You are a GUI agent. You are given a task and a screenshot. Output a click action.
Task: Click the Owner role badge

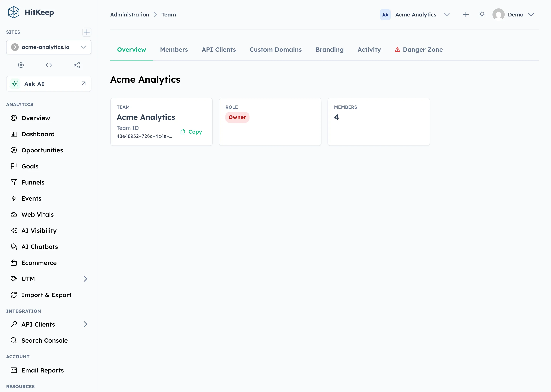pyautogui.click(x=237, y=117)
